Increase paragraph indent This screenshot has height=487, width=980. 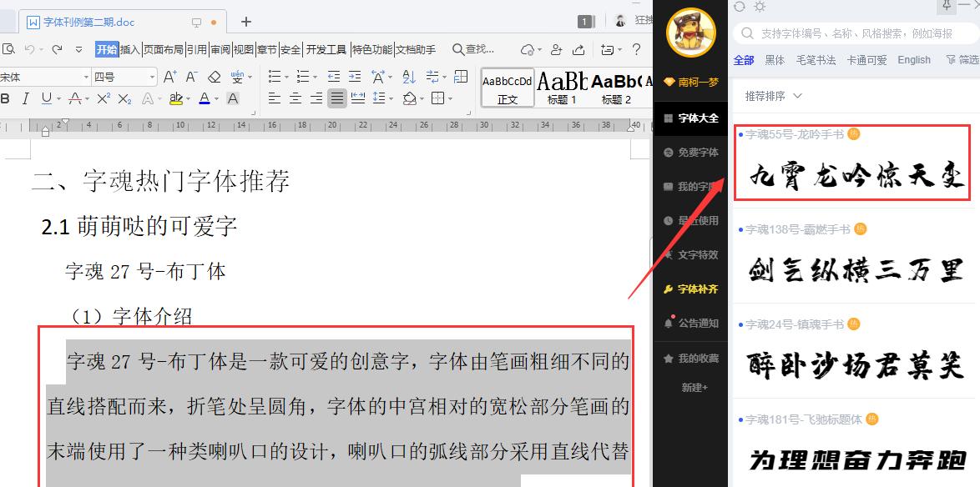[x=355, y=77]
